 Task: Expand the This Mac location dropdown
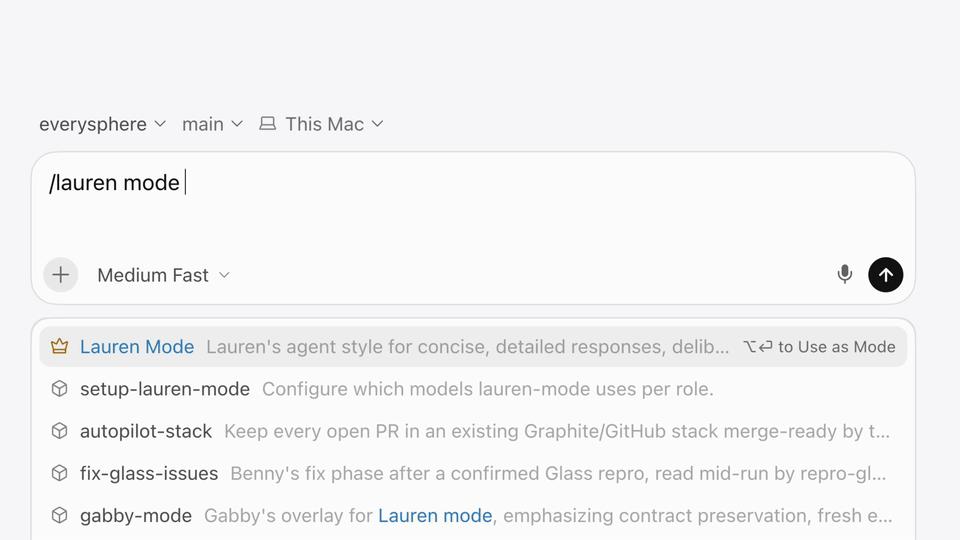coord(321,124)
